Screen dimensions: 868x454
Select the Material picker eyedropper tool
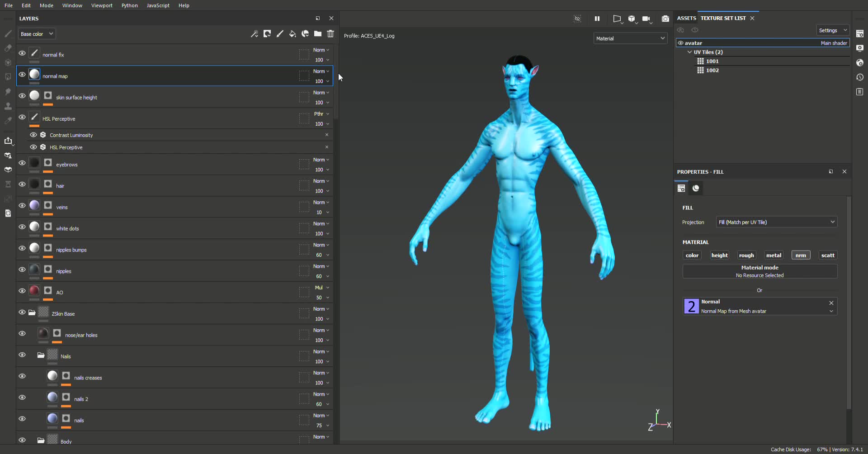point(8,121)
